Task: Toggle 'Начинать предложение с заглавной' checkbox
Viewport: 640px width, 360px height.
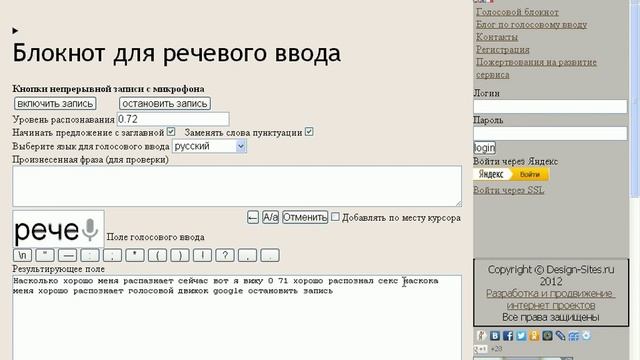Action: (x=171, y=132)
